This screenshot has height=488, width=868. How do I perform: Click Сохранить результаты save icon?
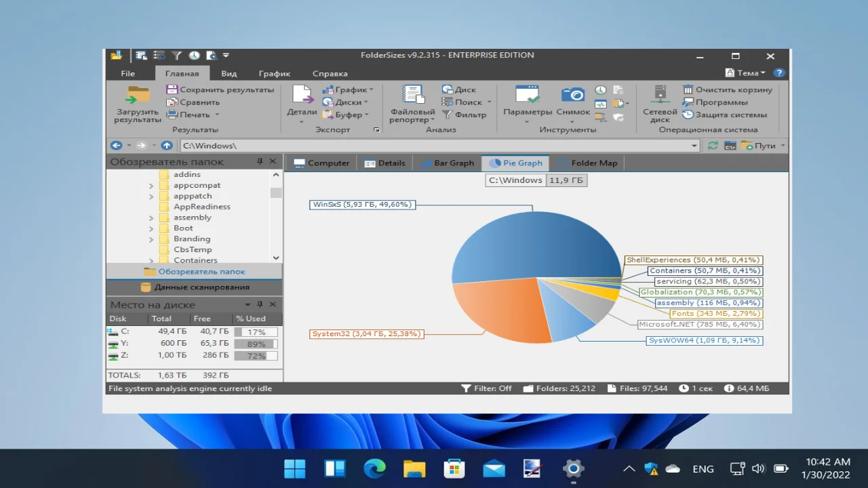point(172,89)
